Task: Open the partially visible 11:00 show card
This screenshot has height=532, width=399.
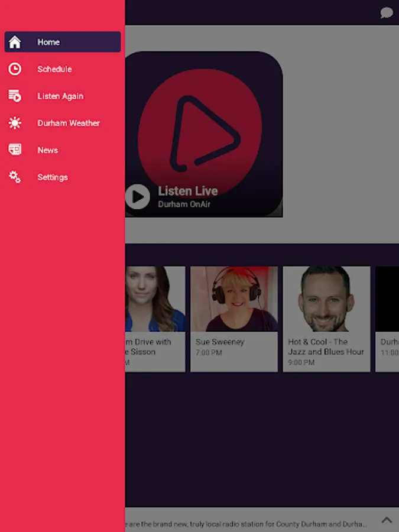Action: click(x=387, y=319)
